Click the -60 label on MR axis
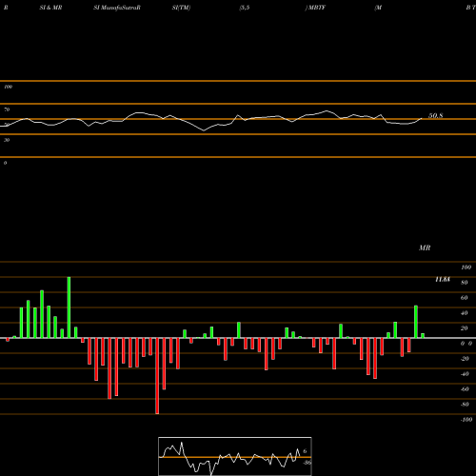The image size is (476, 476). tap(465, 389)
